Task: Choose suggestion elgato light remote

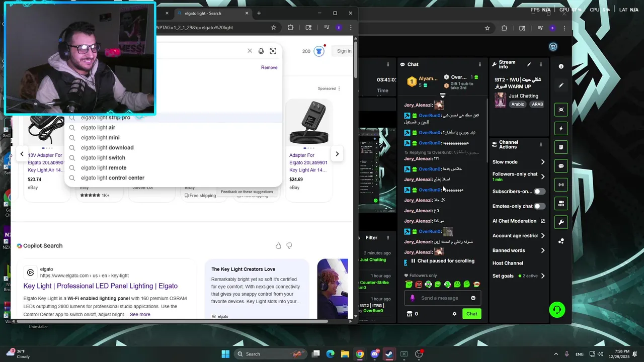Action: (173, 168)
